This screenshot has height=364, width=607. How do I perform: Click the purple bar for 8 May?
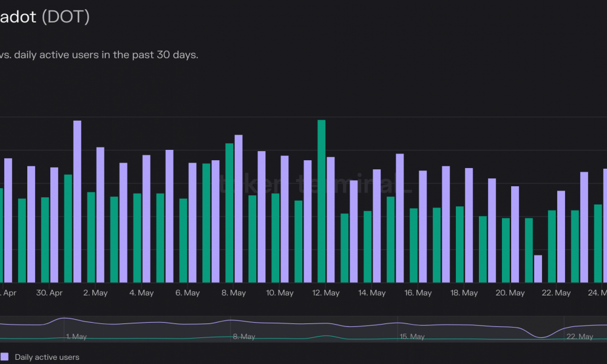point(239,209)
